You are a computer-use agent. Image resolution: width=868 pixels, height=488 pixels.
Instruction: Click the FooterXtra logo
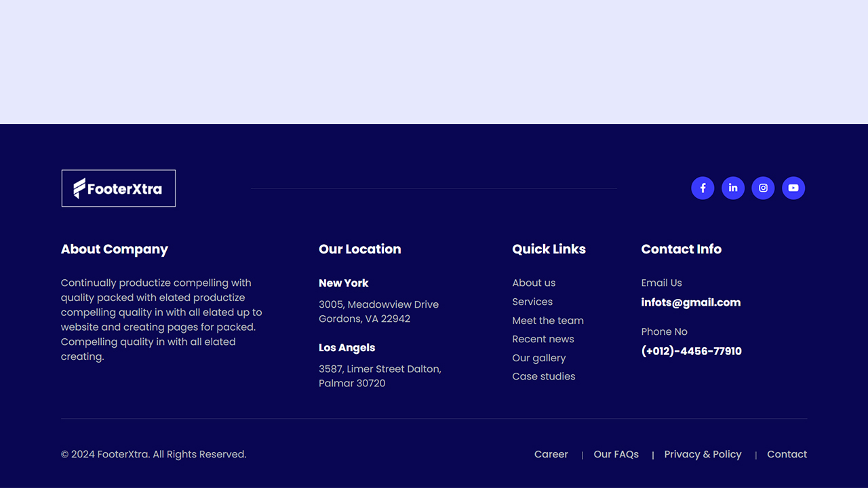pos(119,188)
